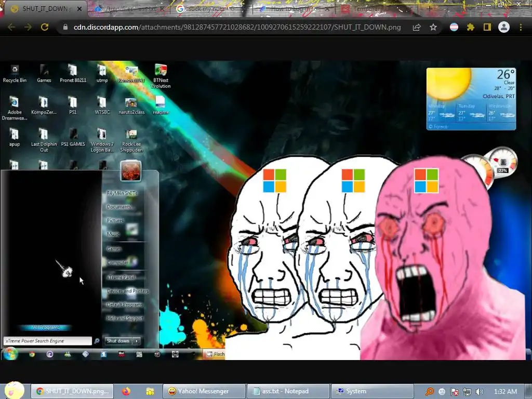Open the Pronet 80211 desktop icon
532x399 pixels.
73,74
